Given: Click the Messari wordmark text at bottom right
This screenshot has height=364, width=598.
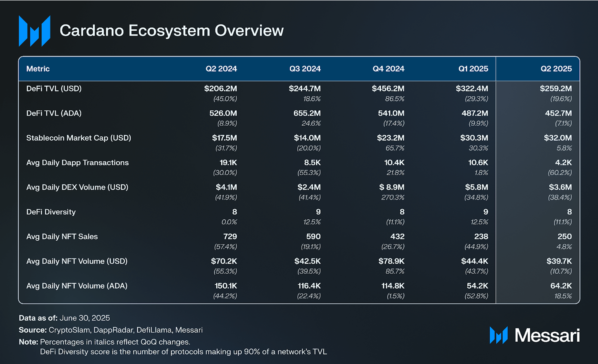Looking at the screenshot, I should click(x=547, y=335).
